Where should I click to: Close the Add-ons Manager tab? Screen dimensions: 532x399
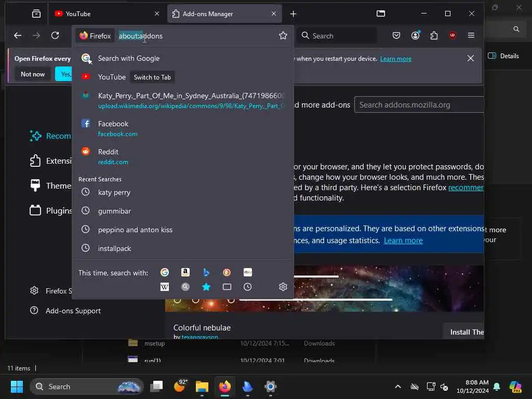[274, 14]
